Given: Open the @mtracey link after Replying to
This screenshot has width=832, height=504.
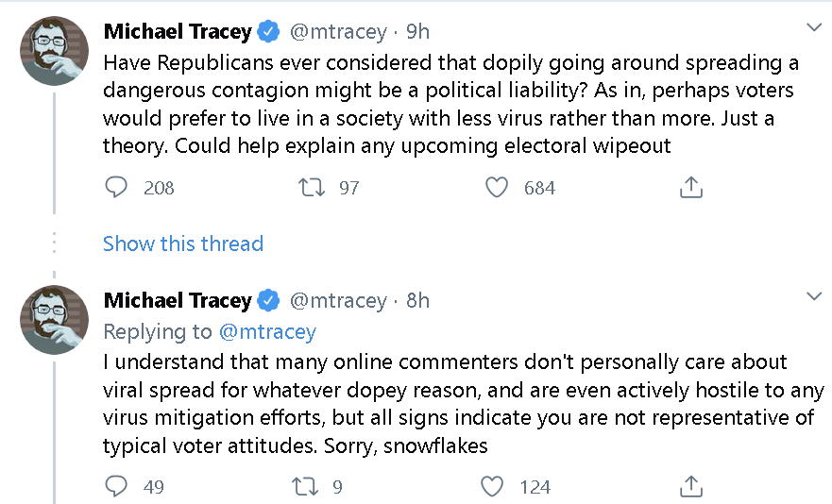Looking at the screenshot, I should (x=267, y=331).
